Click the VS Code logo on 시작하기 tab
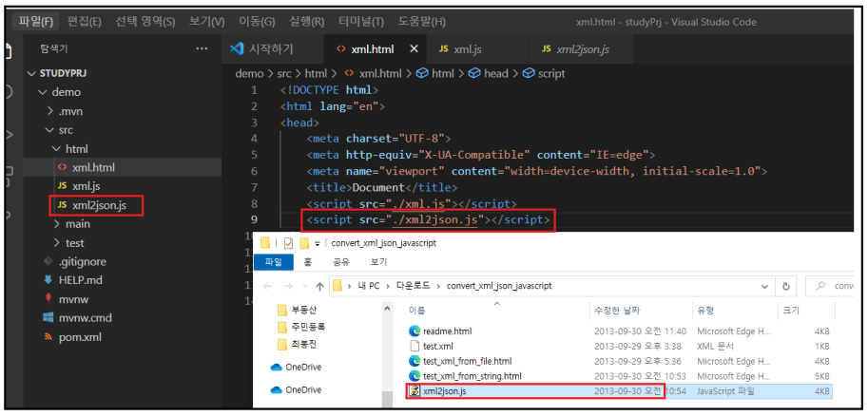Viewport: 868px width, 416px height. point(237,48)
